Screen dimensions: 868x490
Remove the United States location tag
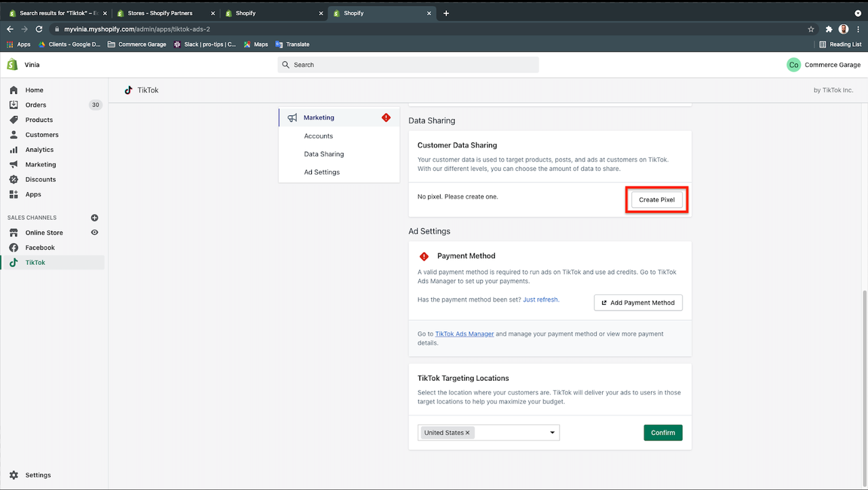467,432
